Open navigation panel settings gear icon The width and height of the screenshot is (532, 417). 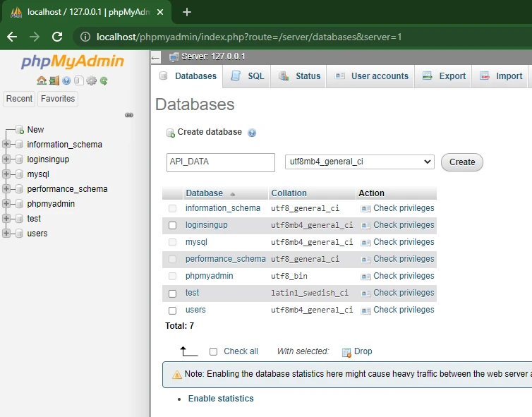coord(91,80)
